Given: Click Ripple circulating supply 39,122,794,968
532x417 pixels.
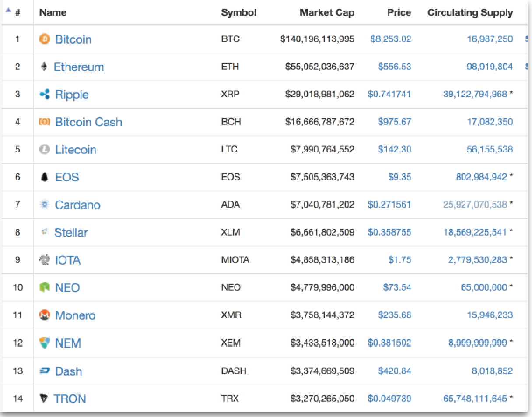Looking at the screenshot, I should [475, 94].
